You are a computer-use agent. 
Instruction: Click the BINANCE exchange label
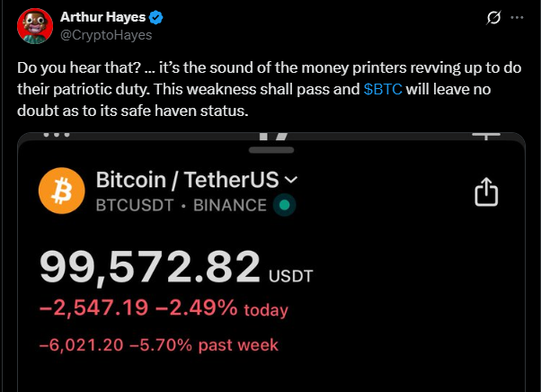pyautogui.click(x=230, y=205)
